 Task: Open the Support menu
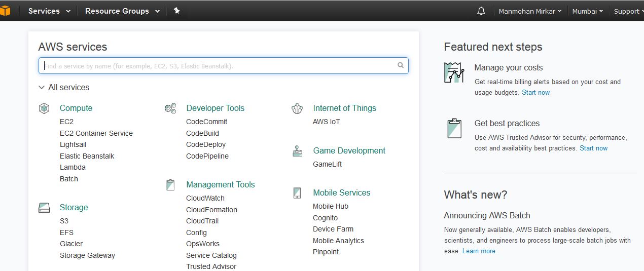pos(628,11)
